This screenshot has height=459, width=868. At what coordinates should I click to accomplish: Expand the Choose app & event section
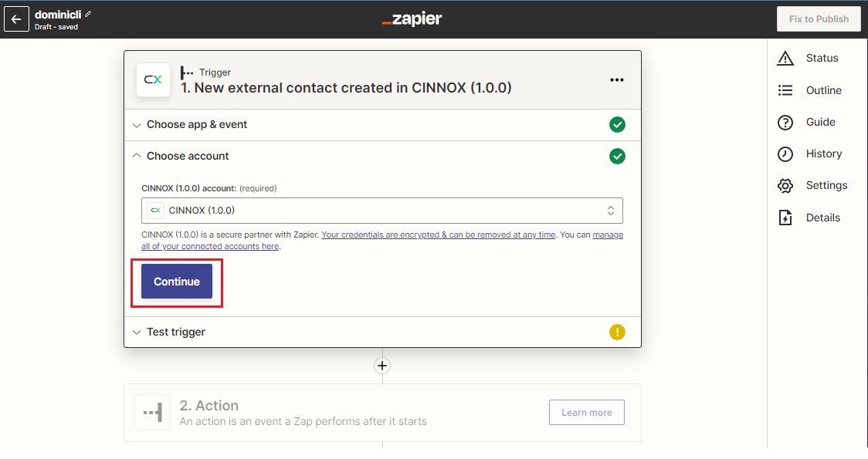[382, 125]
